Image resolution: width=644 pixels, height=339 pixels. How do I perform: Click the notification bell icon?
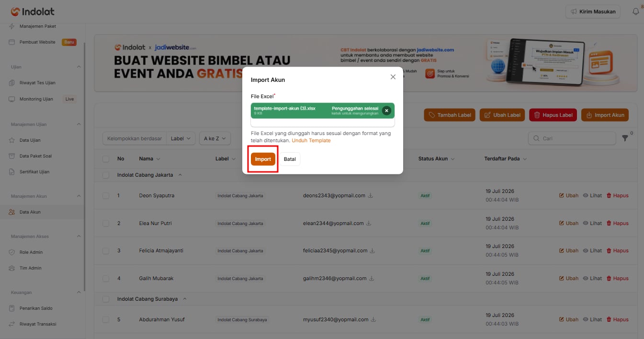click(x=636, y=11)
